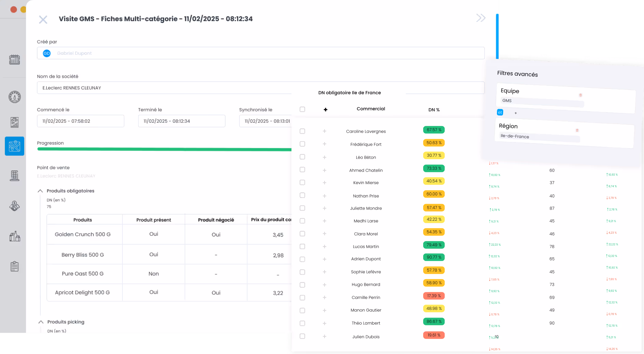Open the products bottles icon in sidebar

click(x=14, y=236)
